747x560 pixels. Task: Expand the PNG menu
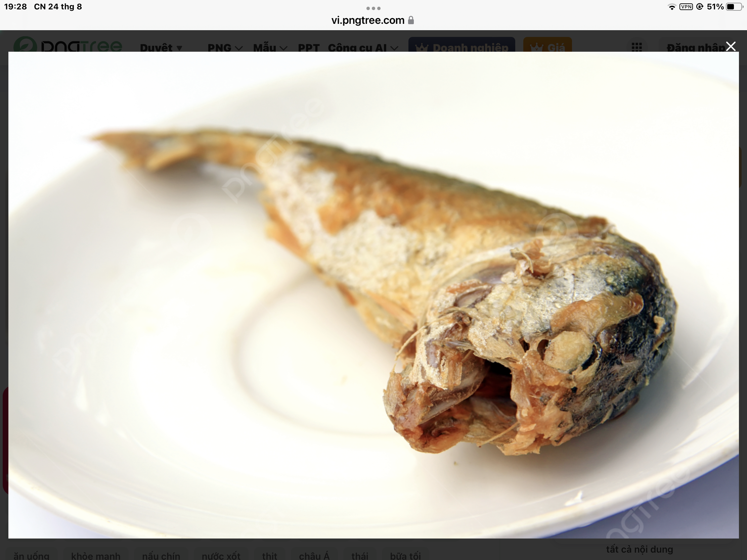[225, 48]
